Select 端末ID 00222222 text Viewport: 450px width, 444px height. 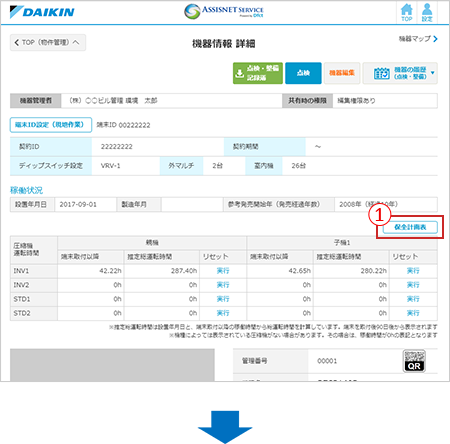tap(123, 125)
